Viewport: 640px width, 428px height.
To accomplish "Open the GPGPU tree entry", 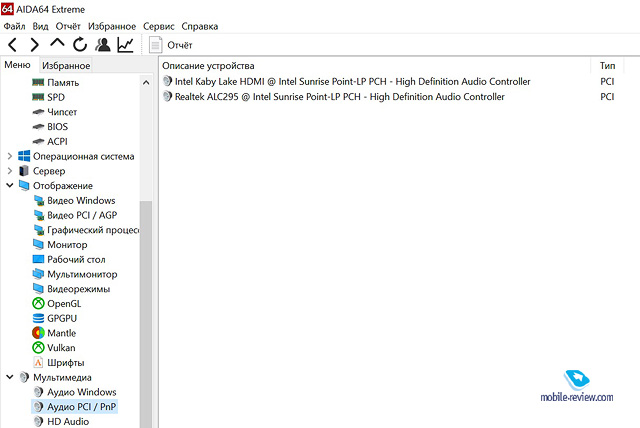I will 62,318.
